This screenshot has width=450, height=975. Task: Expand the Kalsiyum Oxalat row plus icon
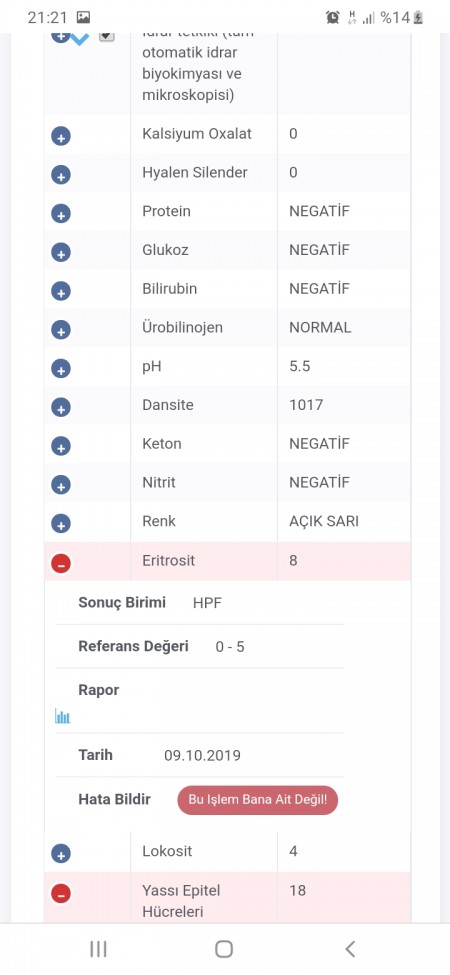click(61, 137)
